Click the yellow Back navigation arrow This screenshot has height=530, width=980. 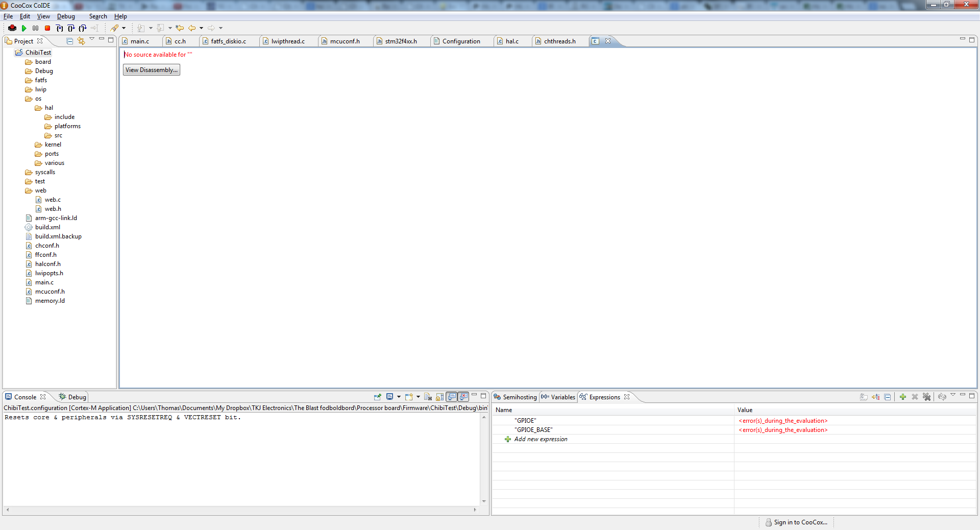192,28
